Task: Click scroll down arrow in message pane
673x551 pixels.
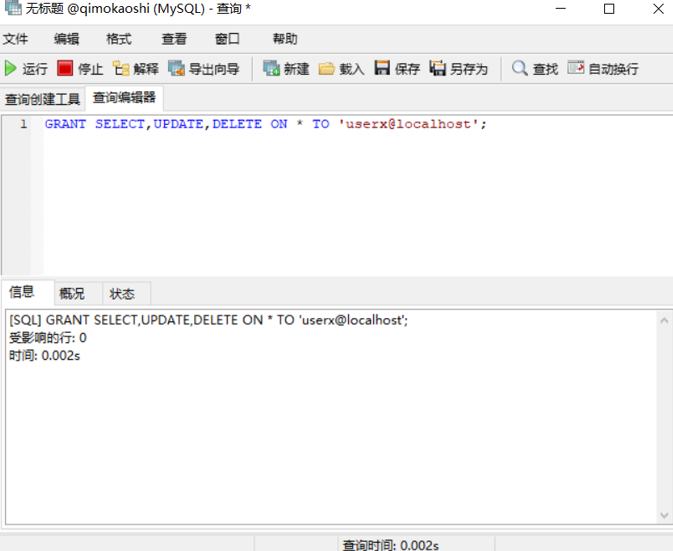Action: click(x=664, y=515)
